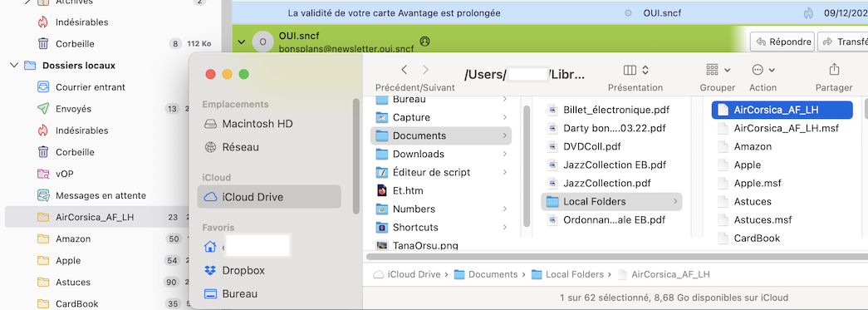This screenshot has height=310, width=868.
Task: Open Indésirables folder under Dossiers locaux
Action: pyautogui.click(x=81, y=130)
